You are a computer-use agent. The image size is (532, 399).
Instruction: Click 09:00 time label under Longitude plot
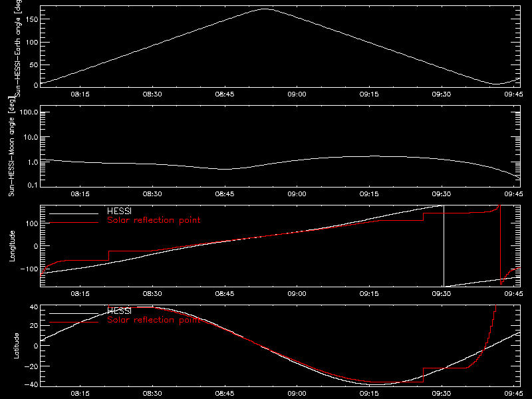tap(297, 294)
